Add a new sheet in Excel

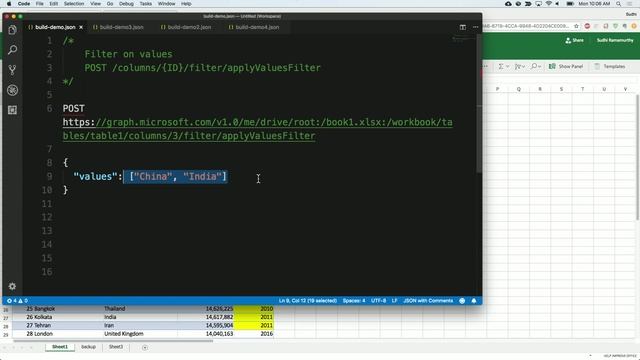144,347
